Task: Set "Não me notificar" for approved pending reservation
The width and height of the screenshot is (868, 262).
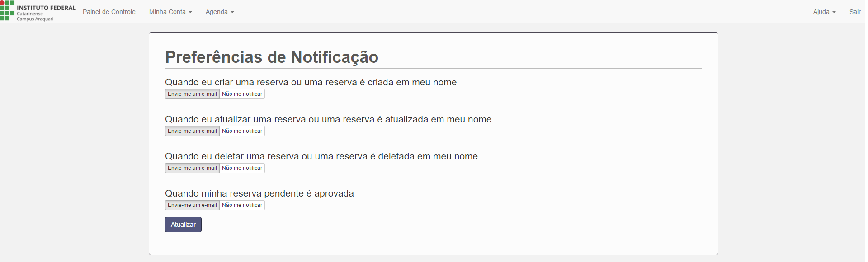Action: pos(242,205)
